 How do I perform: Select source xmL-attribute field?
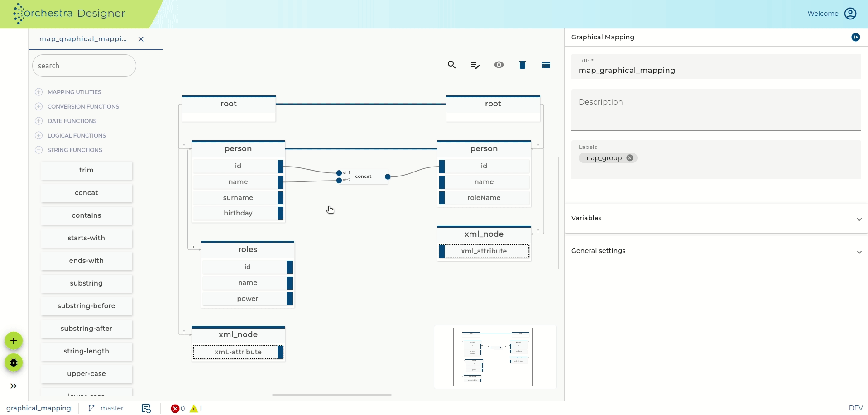(x=238, y=352)
